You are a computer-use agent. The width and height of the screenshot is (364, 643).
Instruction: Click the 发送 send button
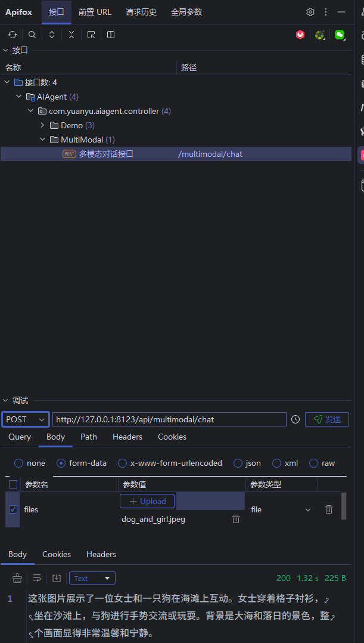[327, 419]
